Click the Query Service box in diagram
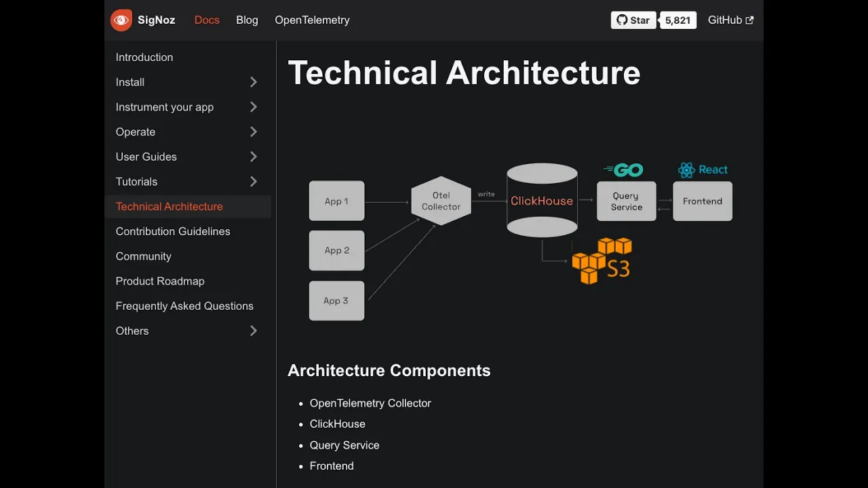 click(x=627, y=201)
